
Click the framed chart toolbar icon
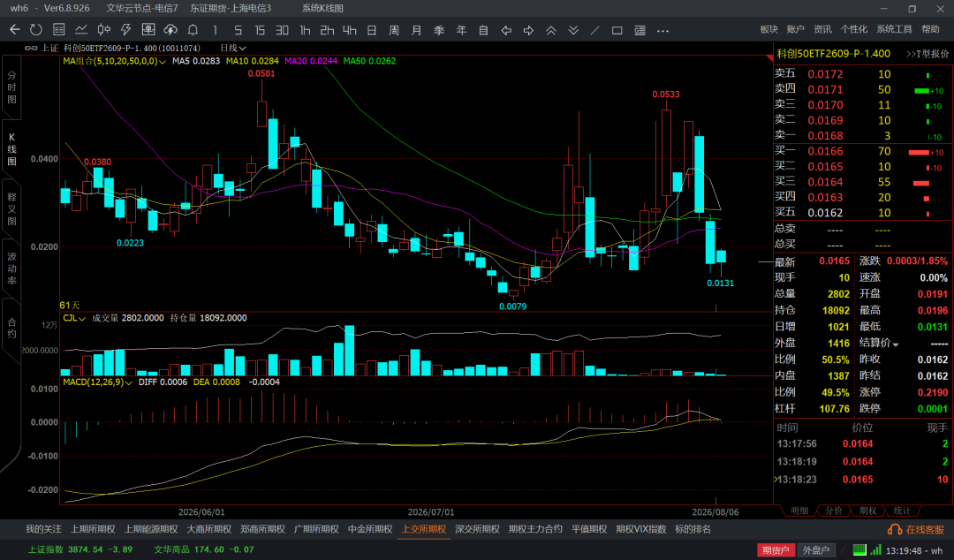pyautogui.click(x=148, y=30)
